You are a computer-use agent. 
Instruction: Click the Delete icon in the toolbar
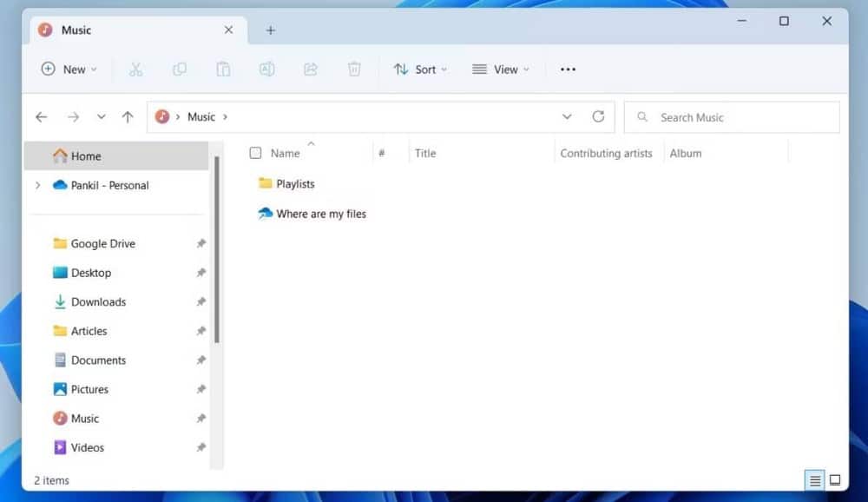[354, 69]
